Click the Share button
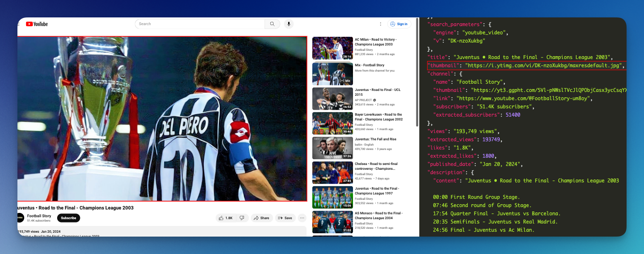The height and width of the screenshot is (254, 644). 261,218
